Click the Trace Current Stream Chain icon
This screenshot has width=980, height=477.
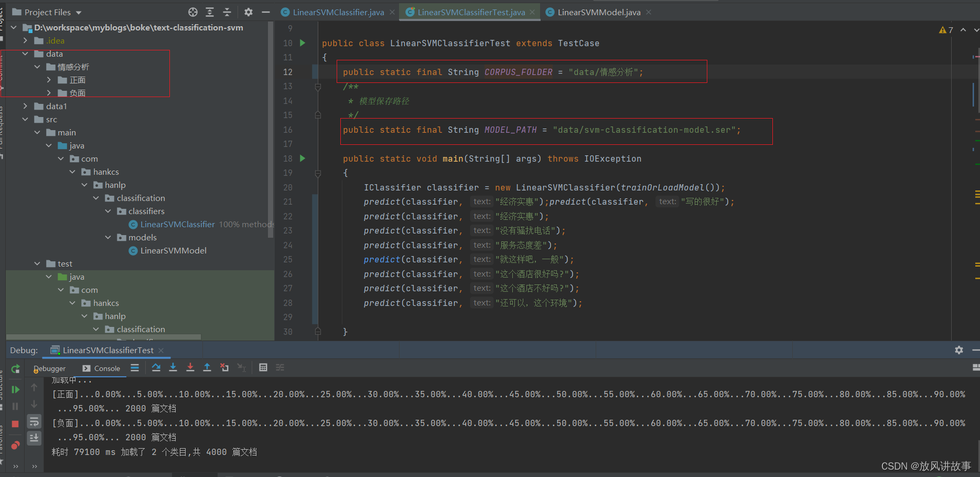pyautogui.click(x=280, y=367)
